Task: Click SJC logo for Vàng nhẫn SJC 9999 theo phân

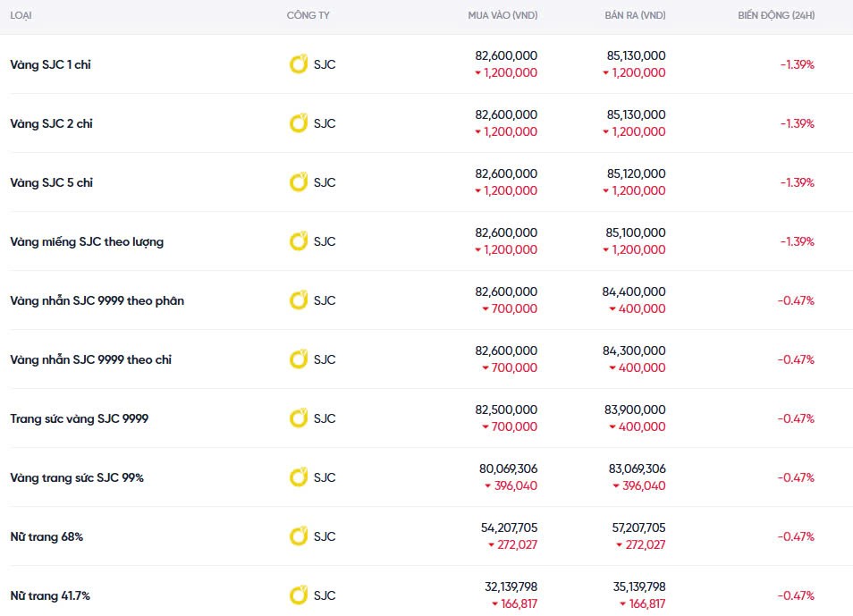Action: [299, 300]
